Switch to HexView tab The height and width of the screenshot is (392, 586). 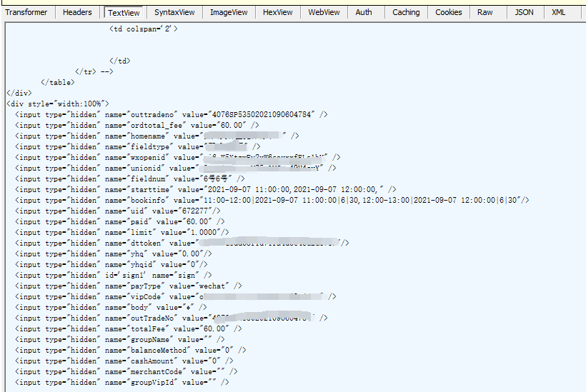pyautogui.click(x=278, y=12)
